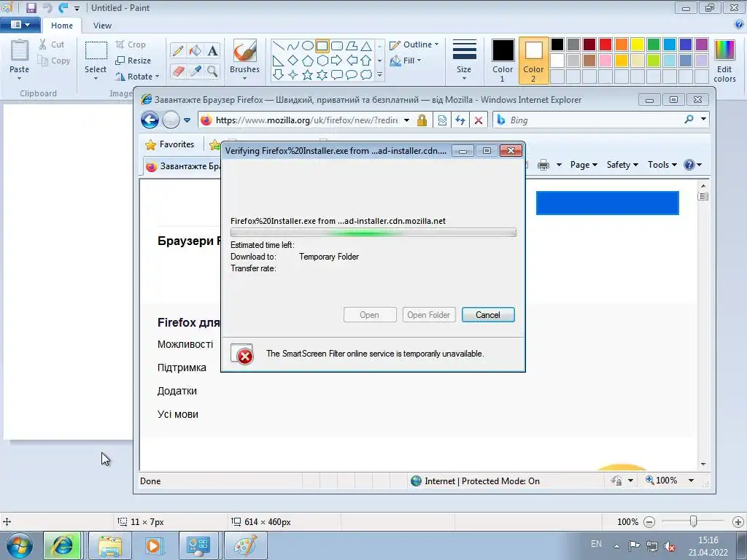
Task: Click the IE Stop loading button
Action: coord(479,120)
